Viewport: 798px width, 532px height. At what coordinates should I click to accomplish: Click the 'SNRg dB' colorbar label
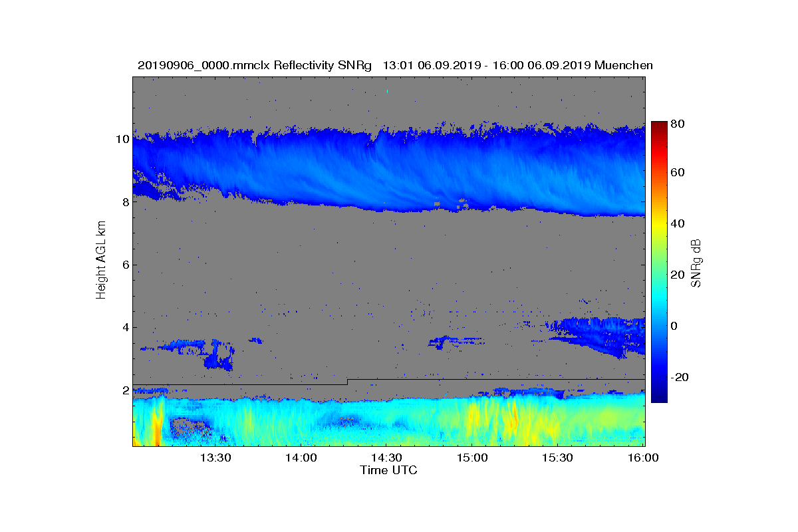[696, 263]
